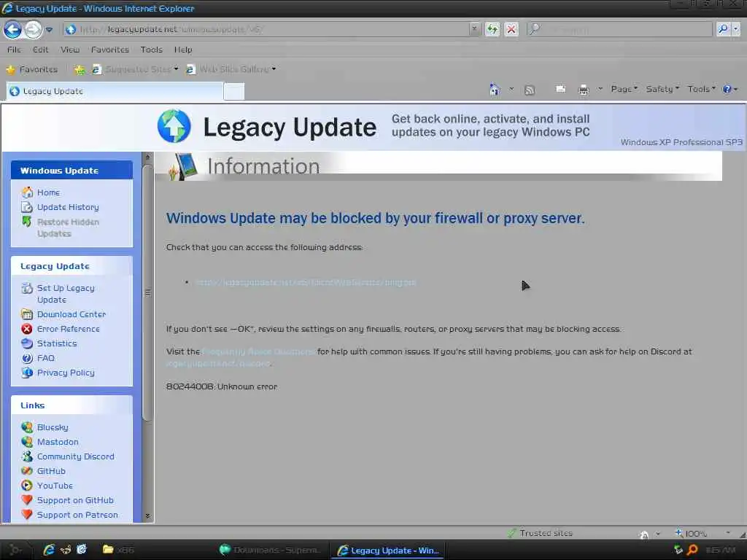This screenshot has height=560, width=747.
Task: Click the Forward navigation arrow
Action: (x=33, y=29)
